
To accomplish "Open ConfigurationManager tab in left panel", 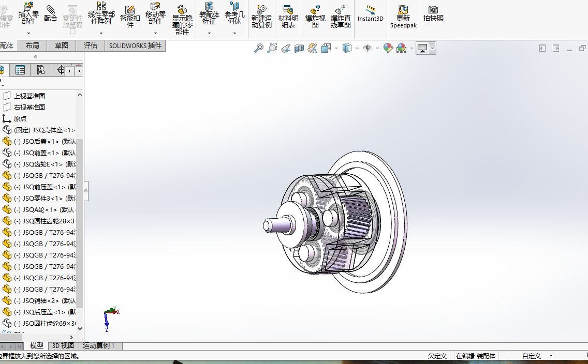I will 40,70.
